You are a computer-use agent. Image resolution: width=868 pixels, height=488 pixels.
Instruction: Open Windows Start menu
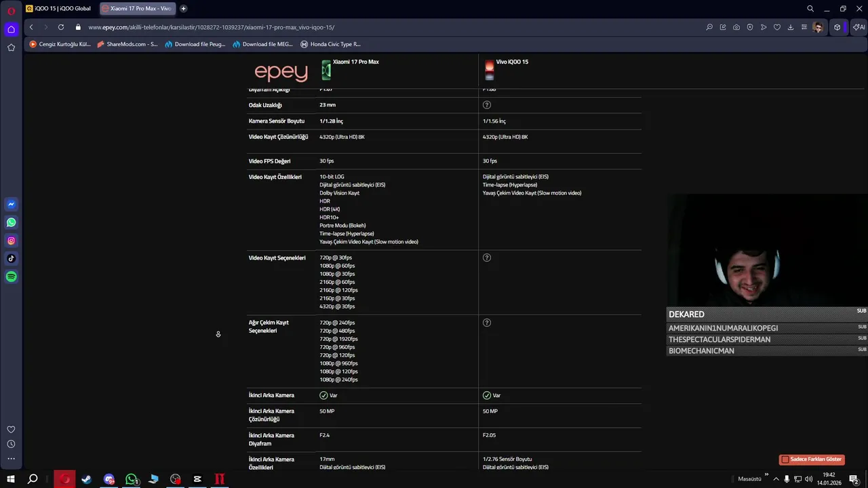click(11, 479)
